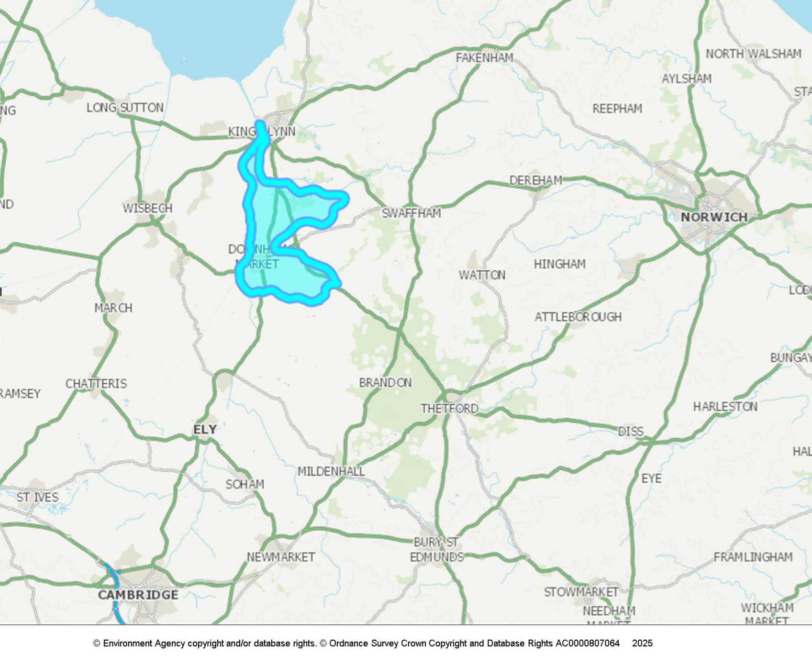Click the Brandon town label
The height and width of the screenshot is (656, 812).
tap(385, 383)
